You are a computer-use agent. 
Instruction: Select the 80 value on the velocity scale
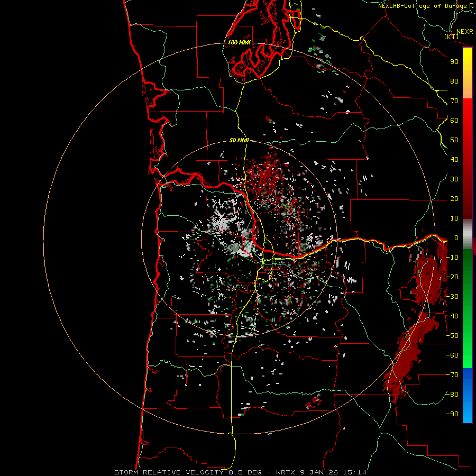pos(454,81)
